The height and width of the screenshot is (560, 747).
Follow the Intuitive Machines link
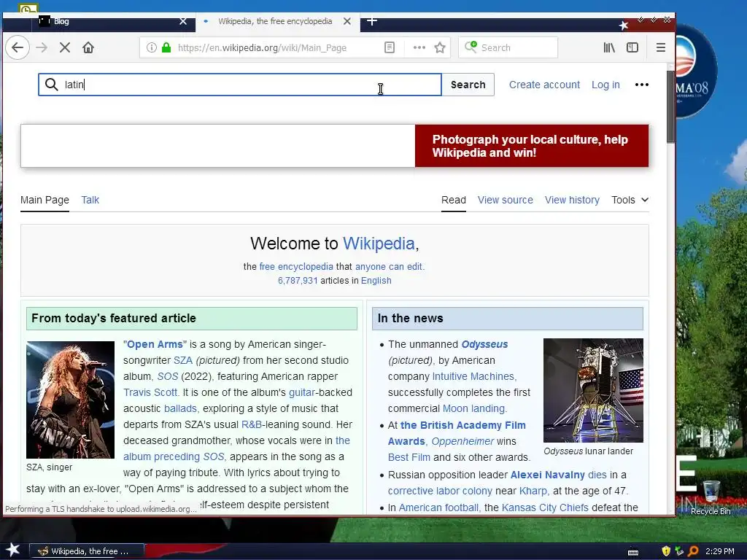[473, 376]
